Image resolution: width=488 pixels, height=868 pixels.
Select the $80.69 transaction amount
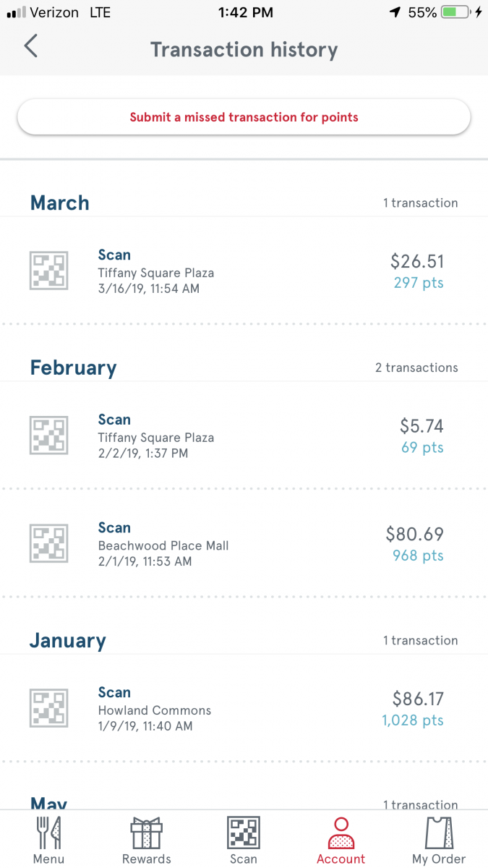click(x=414, y=535)
